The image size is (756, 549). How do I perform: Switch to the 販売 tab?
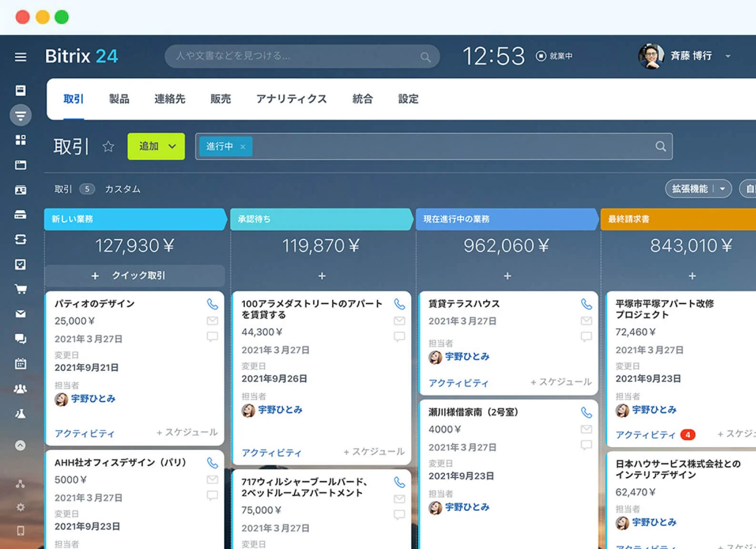tap(221, 99)
